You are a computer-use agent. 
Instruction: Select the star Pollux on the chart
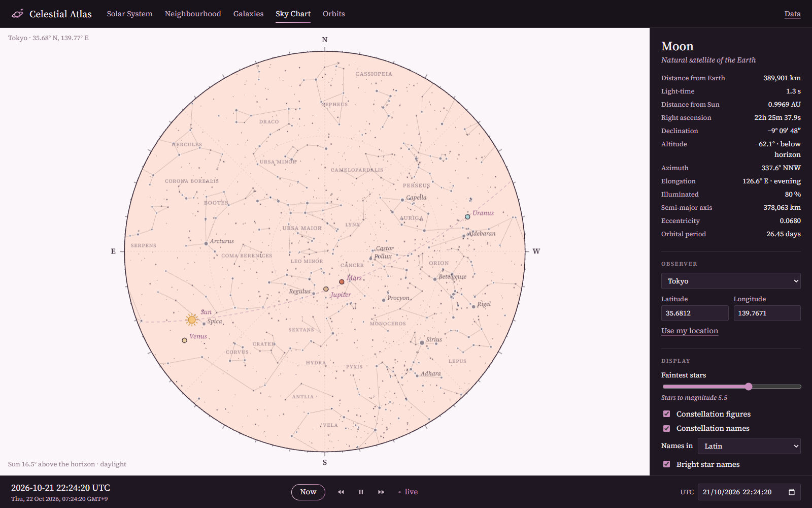tap(371, 258)
